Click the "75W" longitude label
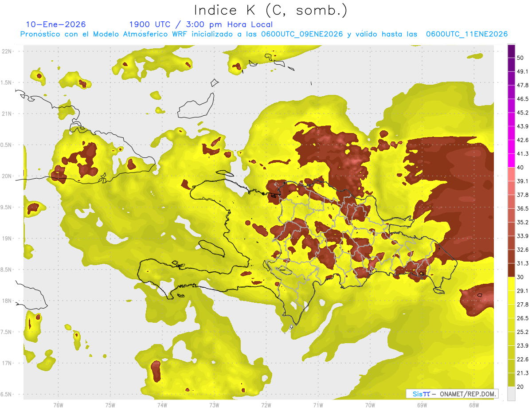Viewport: 532px width, 411px height. pos(110,405)
